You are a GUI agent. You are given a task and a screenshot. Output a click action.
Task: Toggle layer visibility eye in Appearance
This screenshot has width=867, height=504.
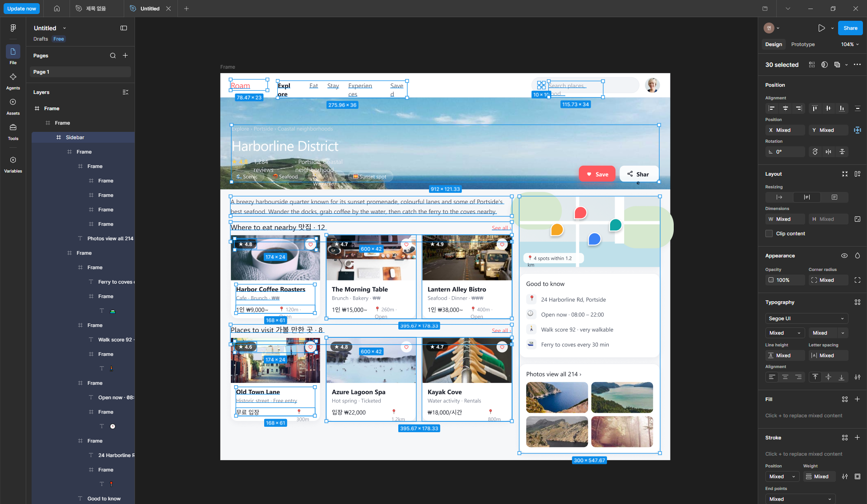pyautogui.click(x=844, y=256)
